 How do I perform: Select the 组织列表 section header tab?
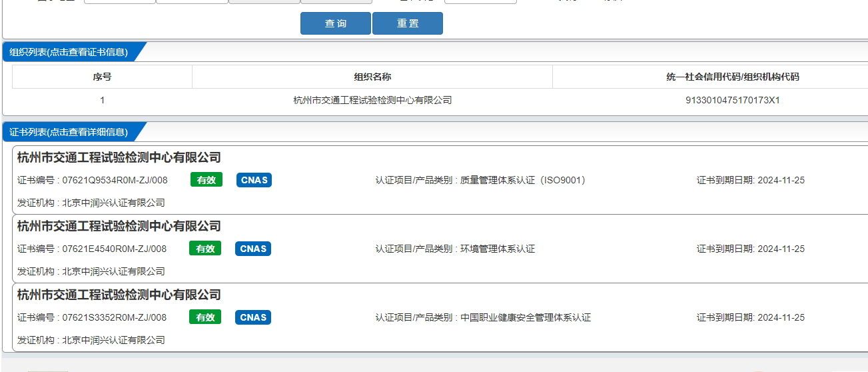(69, 52)
